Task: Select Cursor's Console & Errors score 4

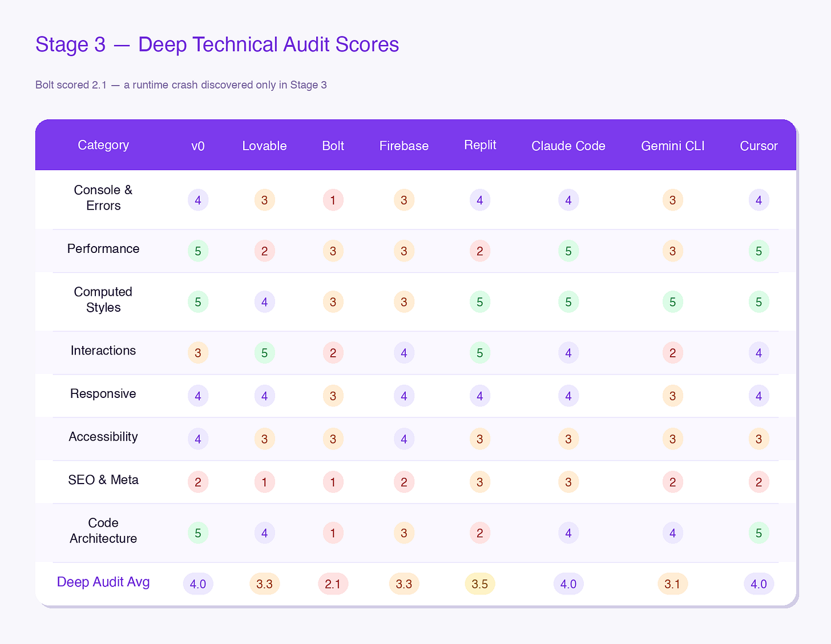Action: coord(759,200)
